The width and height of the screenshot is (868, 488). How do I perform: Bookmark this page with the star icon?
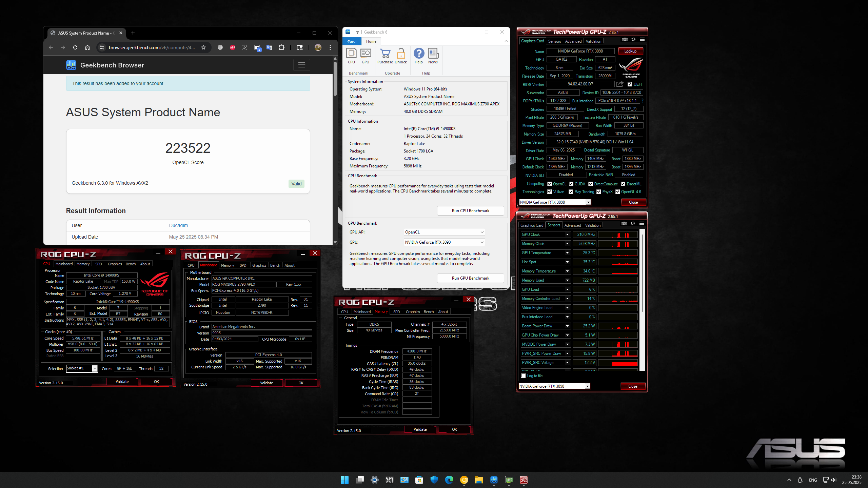[203, 47]
